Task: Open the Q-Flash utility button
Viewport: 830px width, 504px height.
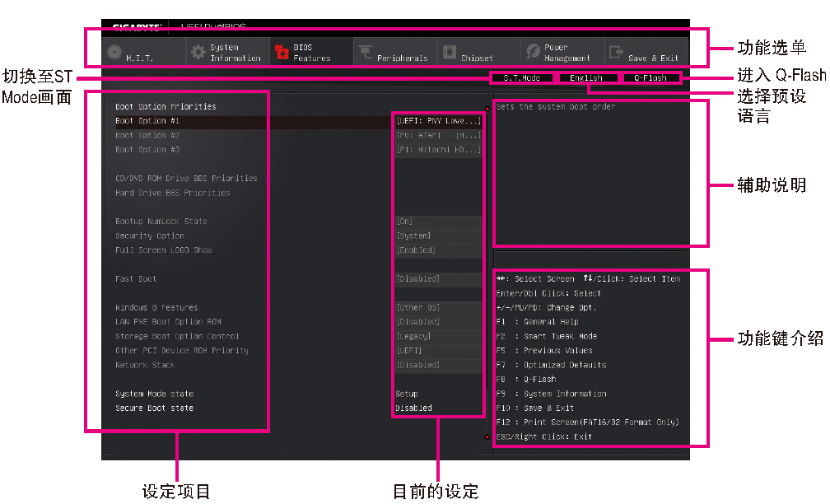Action: [650, 78]
